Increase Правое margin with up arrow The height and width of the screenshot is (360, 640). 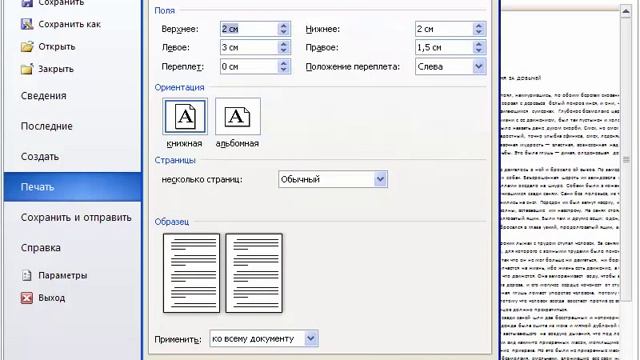[479, 44]
